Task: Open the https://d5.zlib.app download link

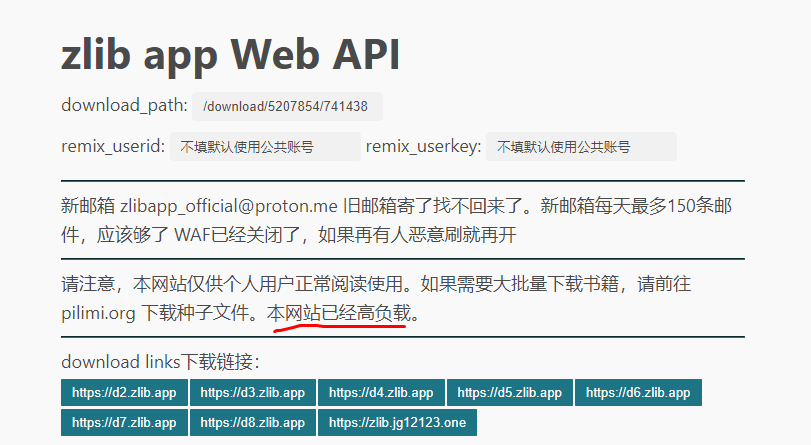Action: click(509, 392)
